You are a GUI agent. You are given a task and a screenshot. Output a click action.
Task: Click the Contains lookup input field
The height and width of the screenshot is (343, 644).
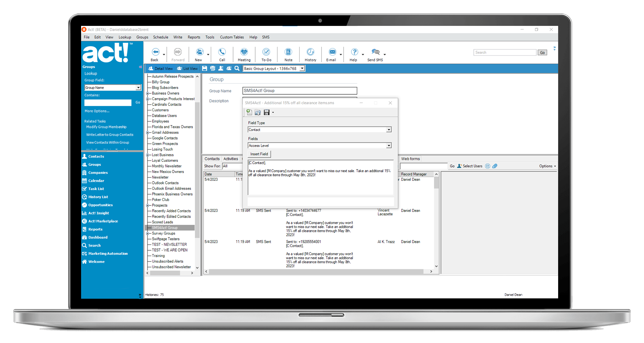(108, 103)
